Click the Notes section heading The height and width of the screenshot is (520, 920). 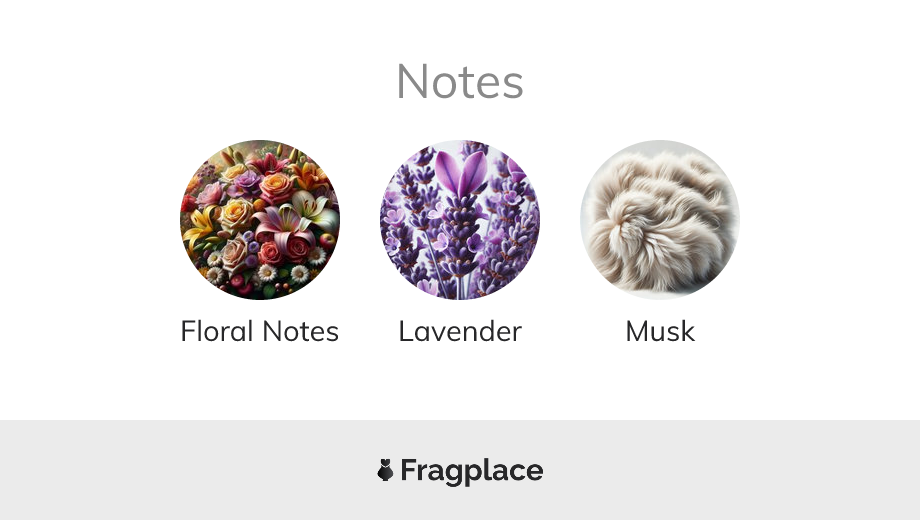tap(460, 82)
